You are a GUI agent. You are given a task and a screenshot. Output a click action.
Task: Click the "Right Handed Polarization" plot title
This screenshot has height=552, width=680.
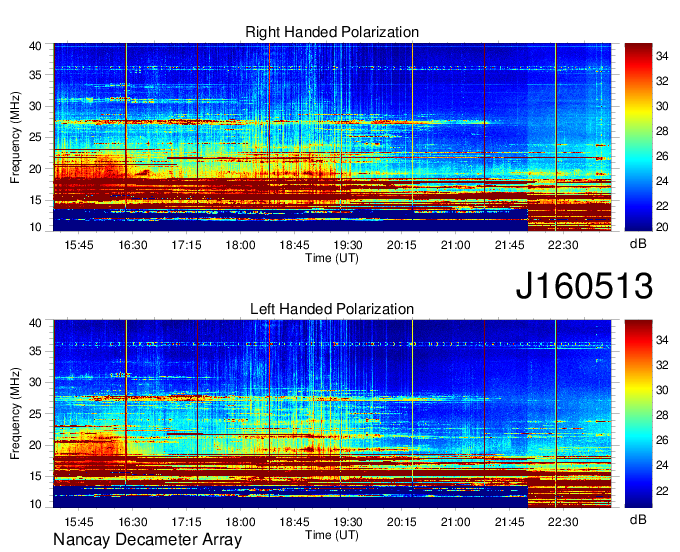click(x=332, y=32)
